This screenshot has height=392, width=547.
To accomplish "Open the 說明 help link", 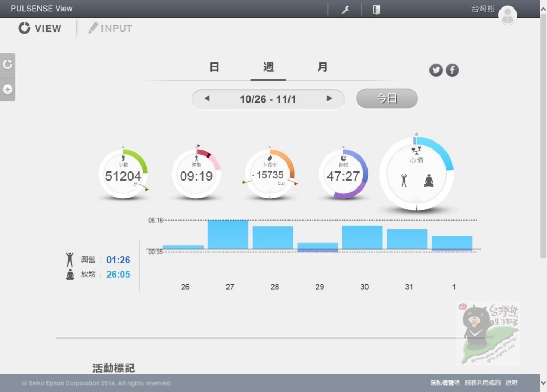I will click(x=511, y=382).
